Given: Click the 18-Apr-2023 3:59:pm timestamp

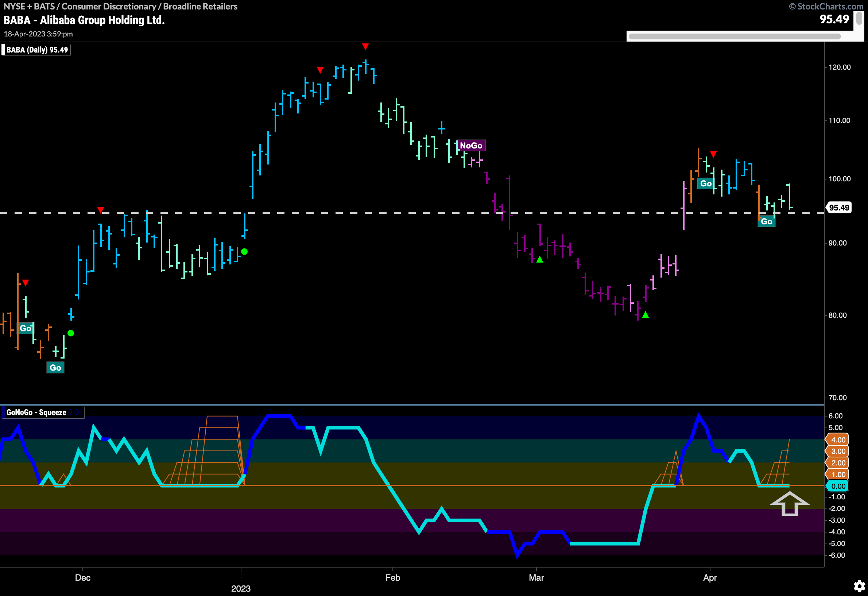Looking at the screenshot, I should click(38, 34).
